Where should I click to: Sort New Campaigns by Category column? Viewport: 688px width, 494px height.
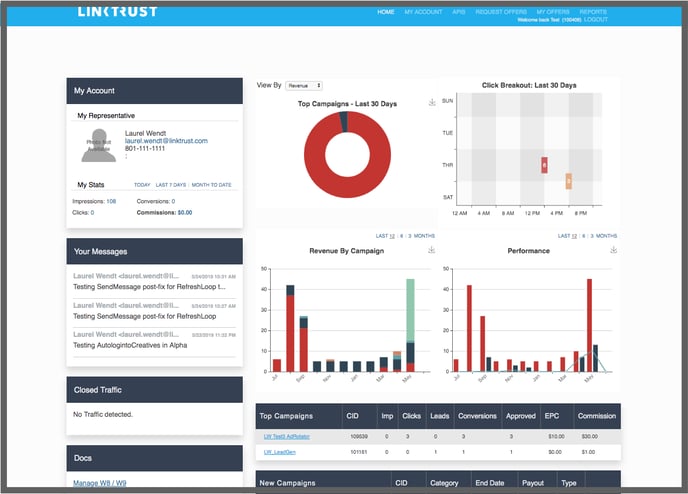[x=444, y=483]
